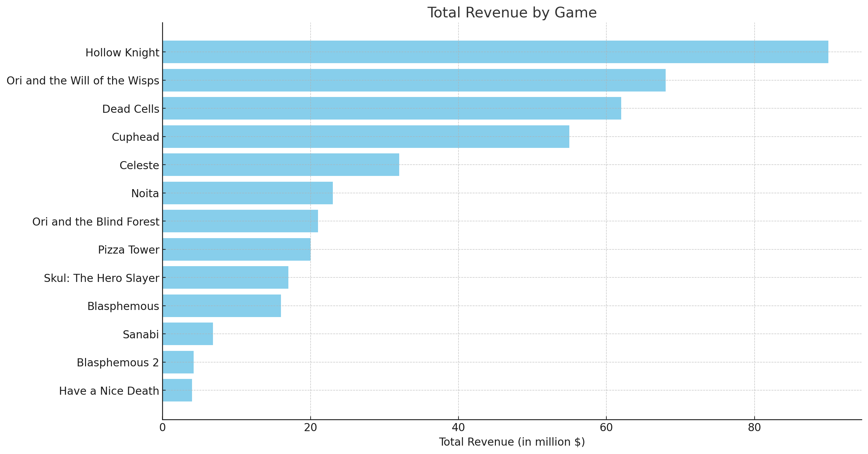Select the Noita revenue bar
Viewport: 868px width, 454px height.
point(248,193)
